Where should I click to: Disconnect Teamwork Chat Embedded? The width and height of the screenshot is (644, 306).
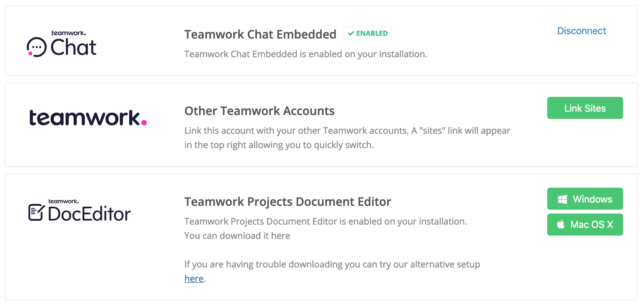coord(582,31)
